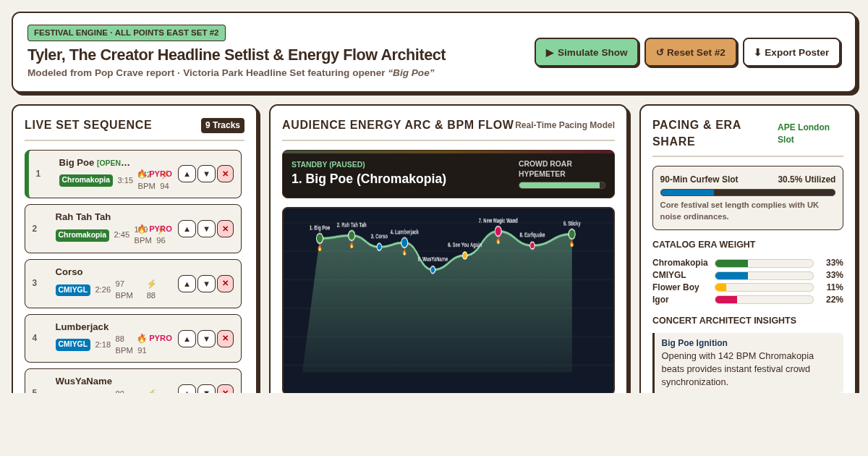The image size is (868, 456).
Task: Click the Igor 22% value
Action: point(834,300)
